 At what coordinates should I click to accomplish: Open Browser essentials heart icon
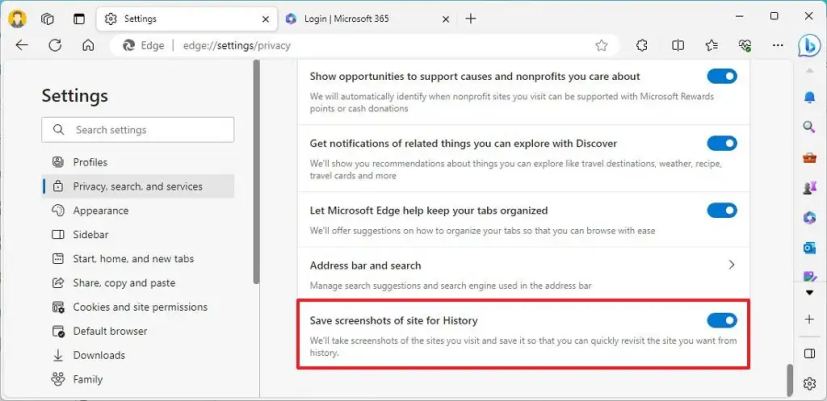[x=745, y=45]
